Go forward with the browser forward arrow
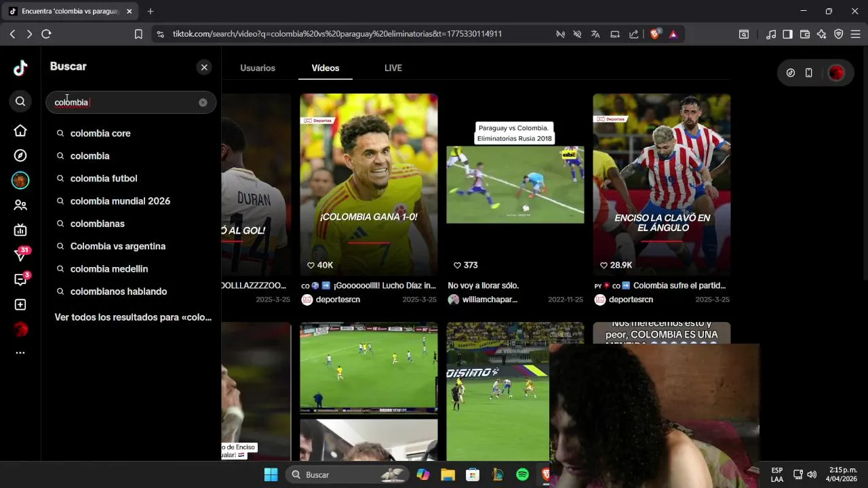 [29, 34]
